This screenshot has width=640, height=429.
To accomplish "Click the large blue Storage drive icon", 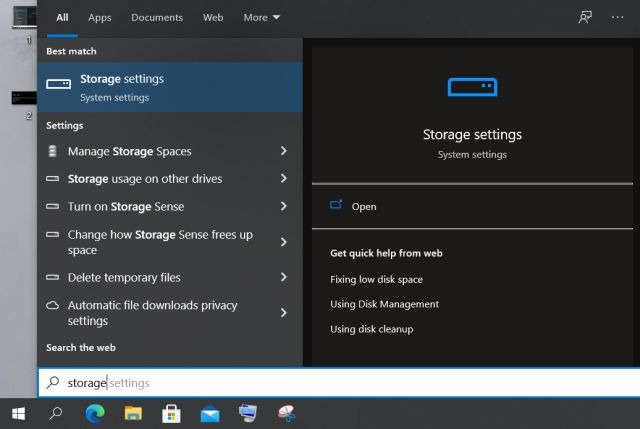I will tap(472, 87).
